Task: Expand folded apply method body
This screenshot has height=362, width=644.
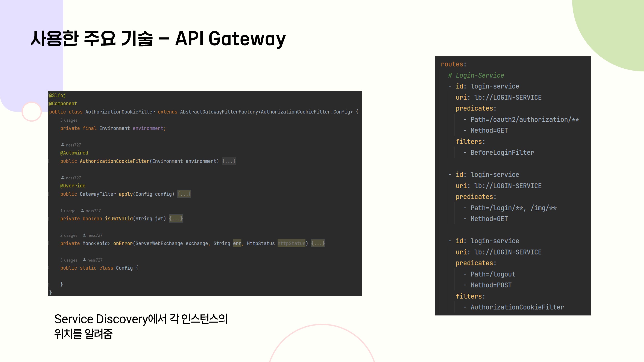Action: [x=184, y=194]
